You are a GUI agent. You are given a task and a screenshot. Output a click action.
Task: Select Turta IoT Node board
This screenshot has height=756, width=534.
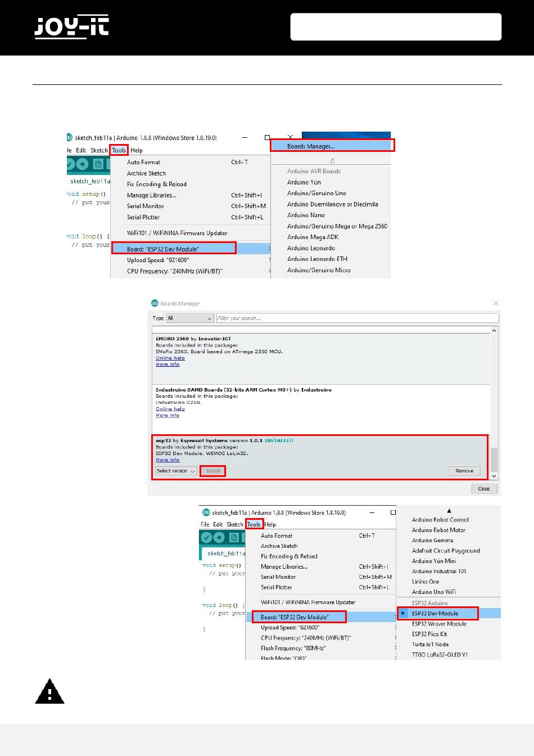pos(430,645)
